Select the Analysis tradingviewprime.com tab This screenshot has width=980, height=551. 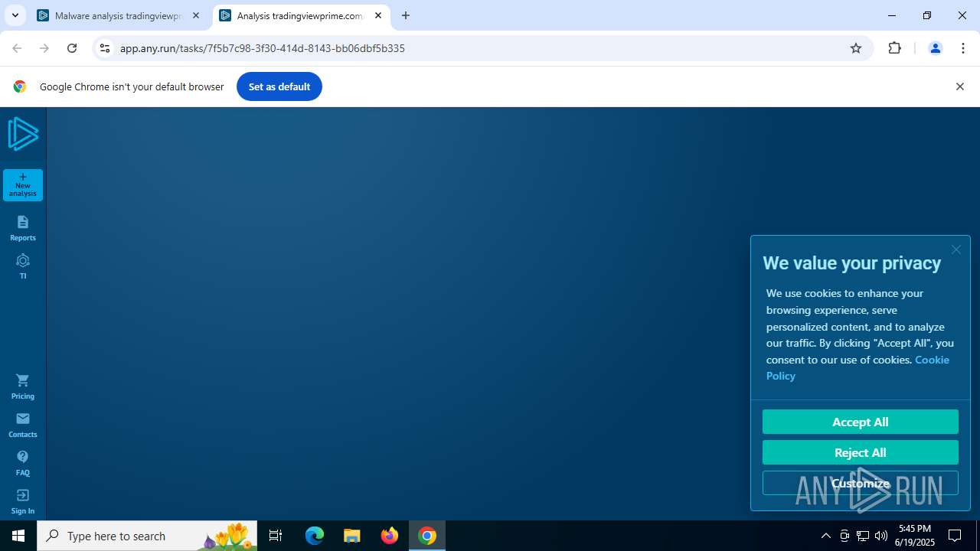[x=300, y=15]
